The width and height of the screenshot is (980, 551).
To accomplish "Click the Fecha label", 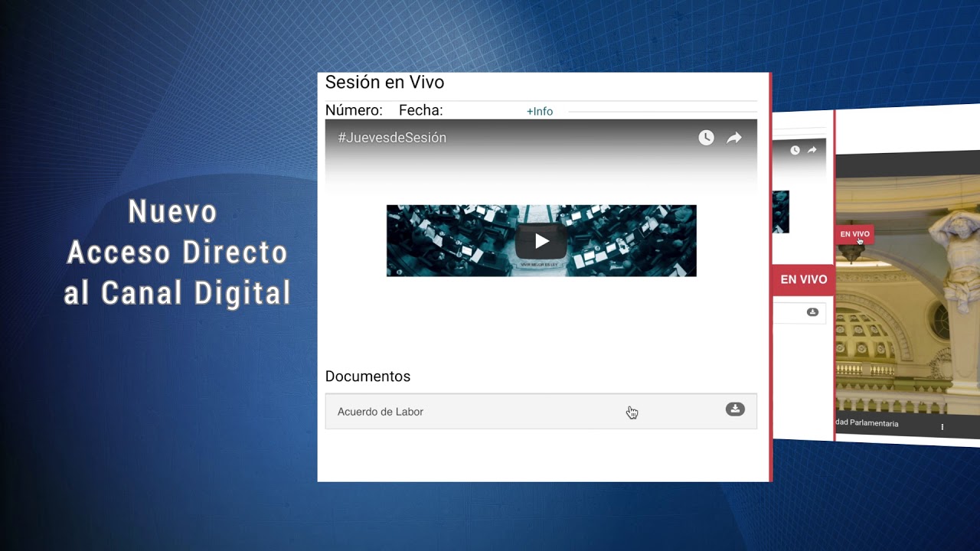I will [420, 110].
